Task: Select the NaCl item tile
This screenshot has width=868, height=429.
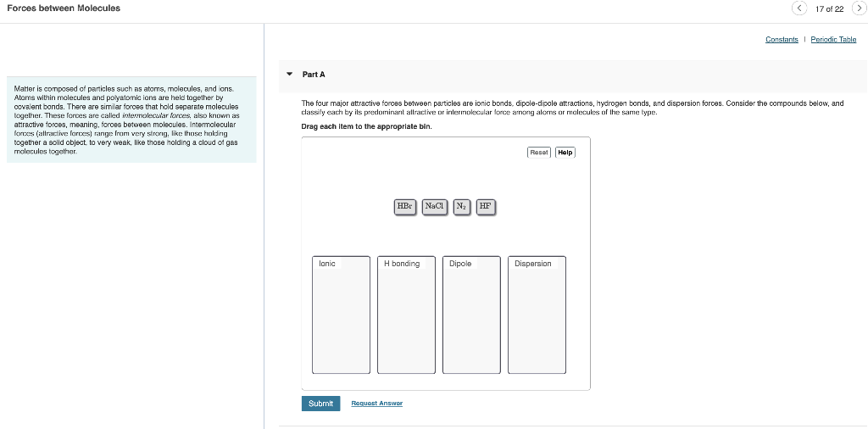Action: (x=435, y=207)
